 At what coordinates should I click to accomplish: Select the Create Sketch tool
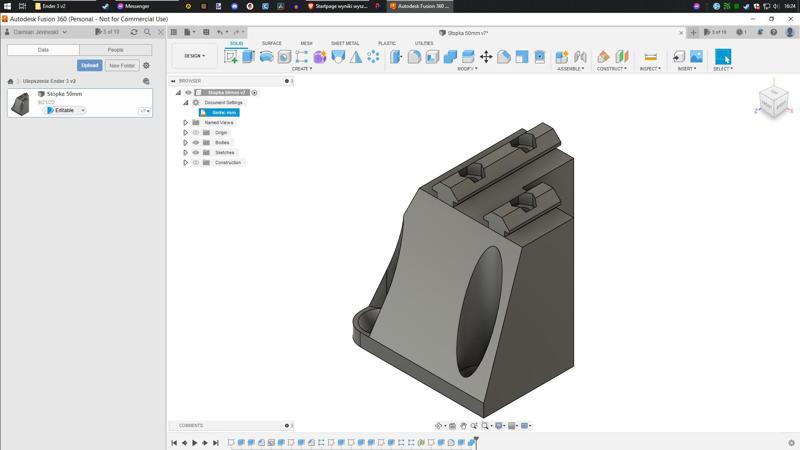(231, 57)
